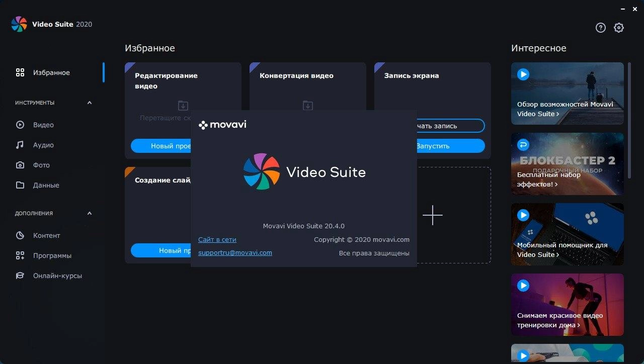Open the settings gear icon
The image size is (644, 364).
[x=619, y=28]
